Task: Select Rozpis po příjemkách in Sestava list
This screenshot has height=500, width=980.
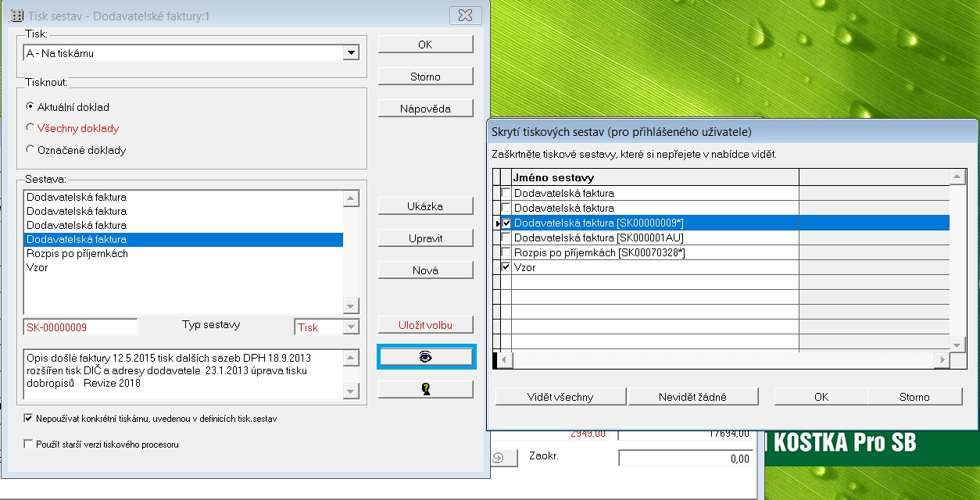Action: tap(77, 254)
